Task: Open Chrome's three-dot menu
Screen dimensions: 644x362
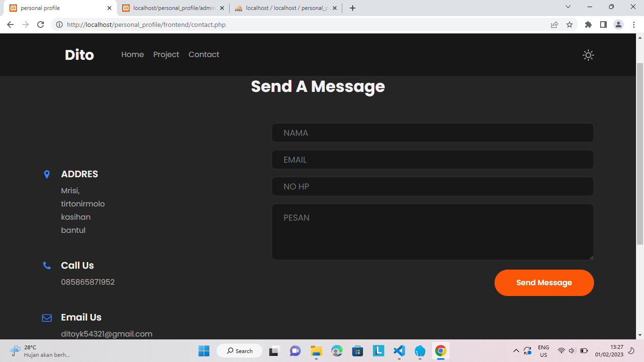Action: (x=634, y=25)
